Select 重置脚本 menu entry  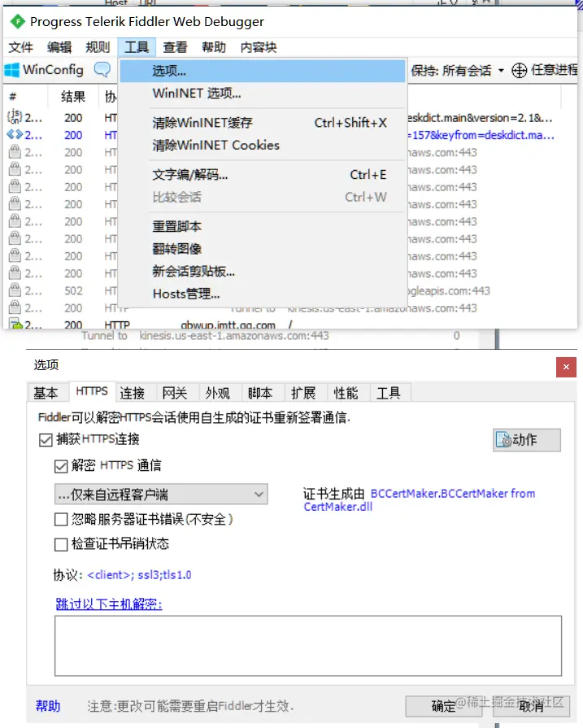[x=263, y=227]
